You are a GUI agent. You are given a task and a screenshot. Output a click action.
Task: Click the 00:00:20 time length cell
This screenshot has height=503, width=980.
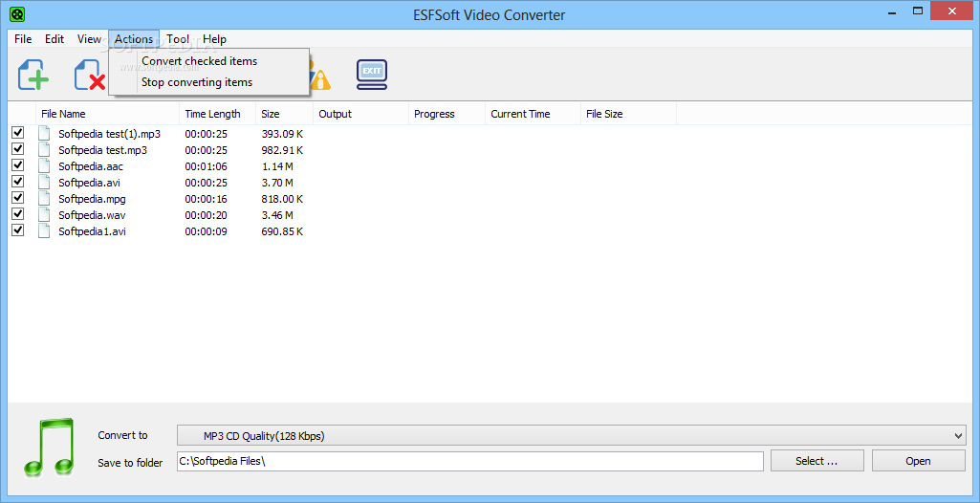[206, 215]
